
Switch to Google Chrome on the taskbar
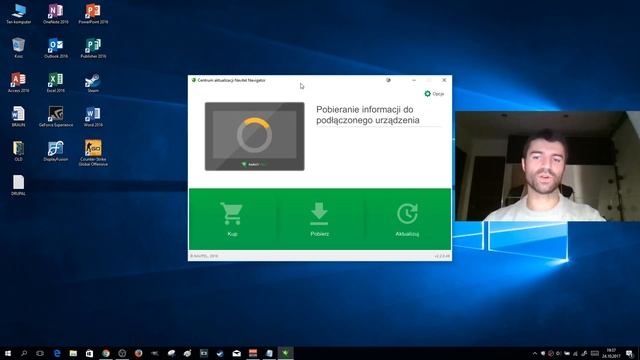coord(106,353)
